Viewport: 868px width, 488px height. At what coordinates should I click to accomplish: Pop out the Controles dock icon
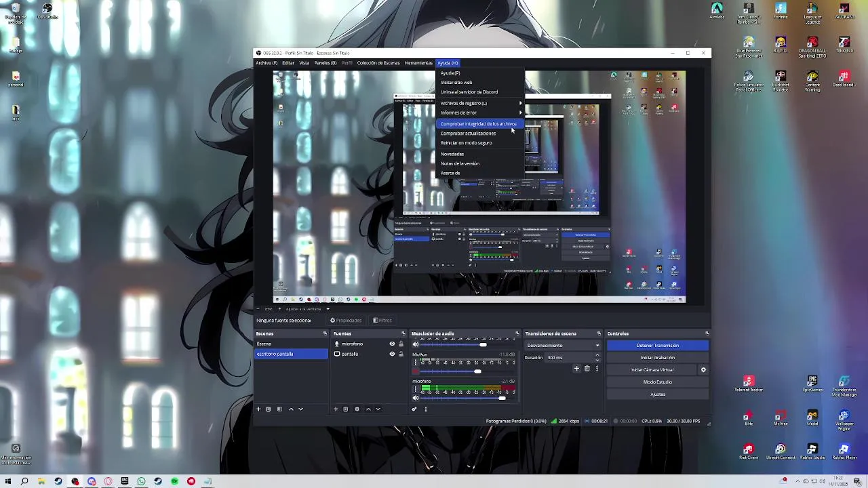tap(707, 333)
